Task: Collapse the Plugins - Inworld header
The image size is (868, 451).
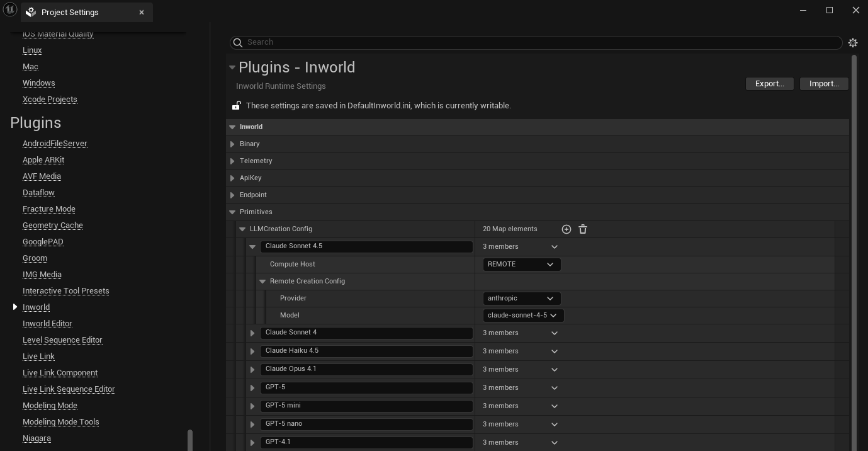Action: 232,67
